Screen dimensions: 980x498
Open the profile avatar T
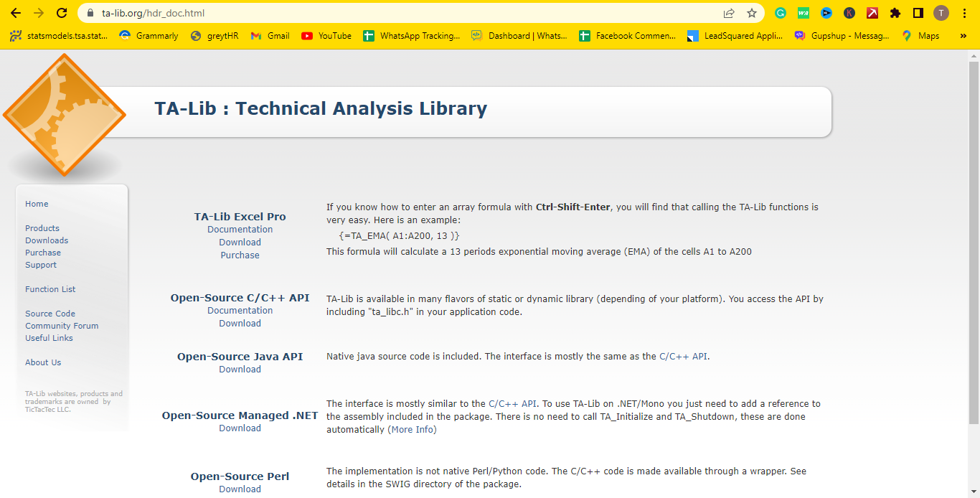tap(941, 13)
